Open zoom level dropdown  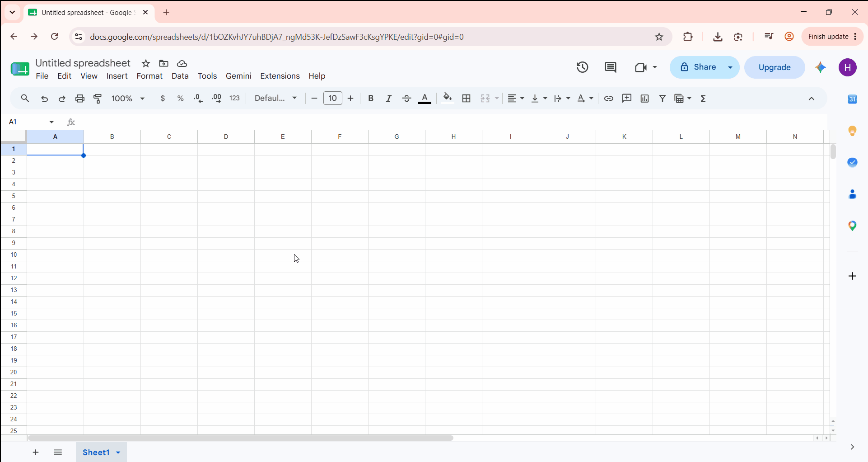point(128,98)
